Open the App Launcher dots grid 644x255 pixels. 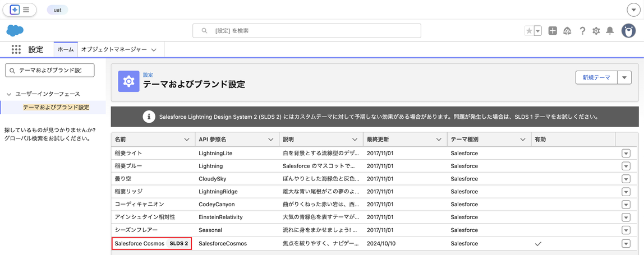coord(16,49)
